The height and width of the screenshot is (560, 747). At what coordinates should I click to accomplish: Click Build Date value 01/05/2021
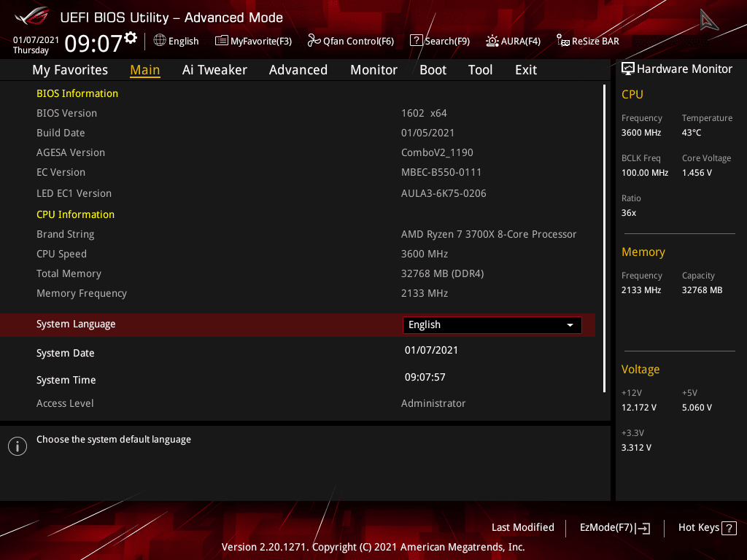427,133
